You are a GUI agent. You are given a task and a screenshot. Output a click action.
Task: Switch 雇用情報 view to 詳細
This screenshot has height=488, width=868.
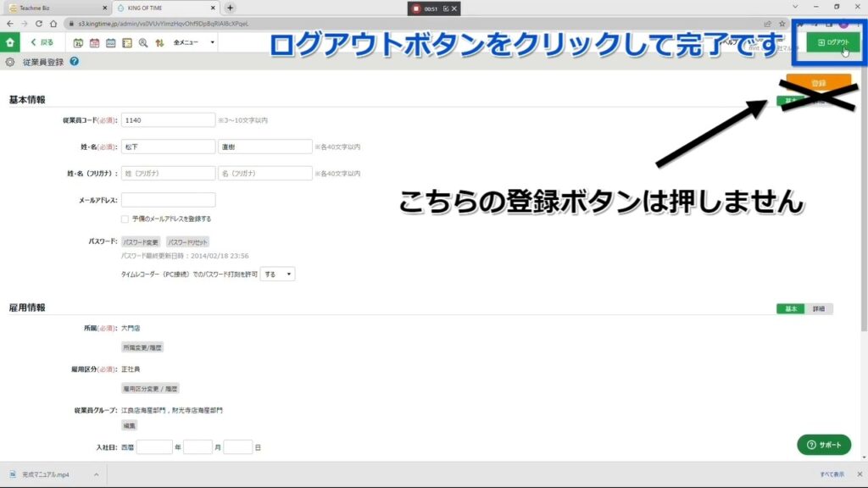818,309
